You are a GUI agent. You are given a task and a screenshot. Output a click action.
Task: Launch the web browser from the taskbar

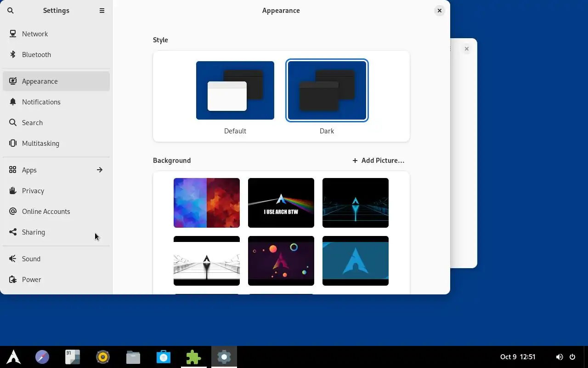(x=42, y=357)
